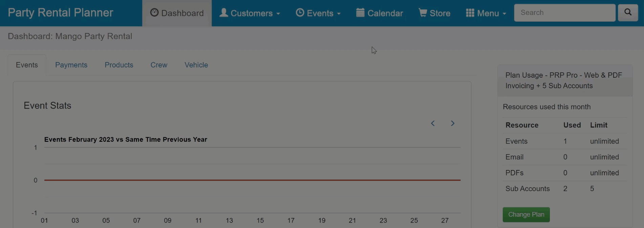The image size is (644, 228).
Task: Click the magnifying glass search button
Action: 628,13
